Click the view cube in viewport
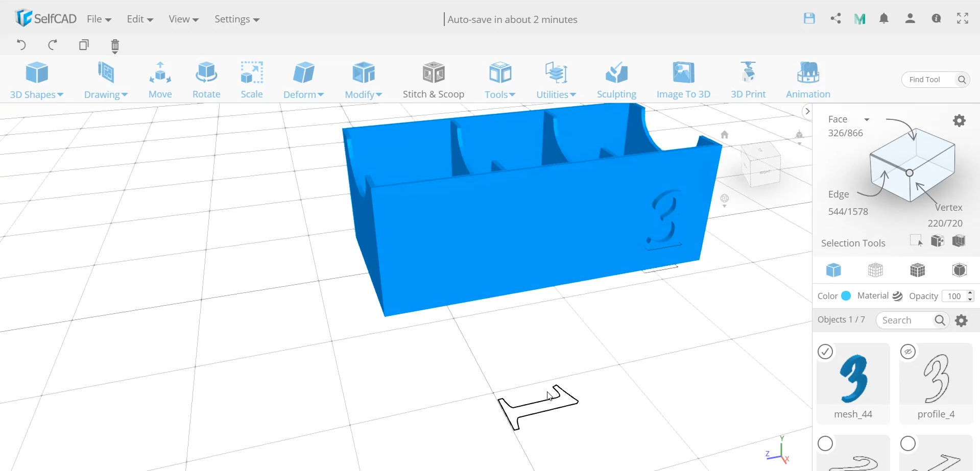 point(761,164)
